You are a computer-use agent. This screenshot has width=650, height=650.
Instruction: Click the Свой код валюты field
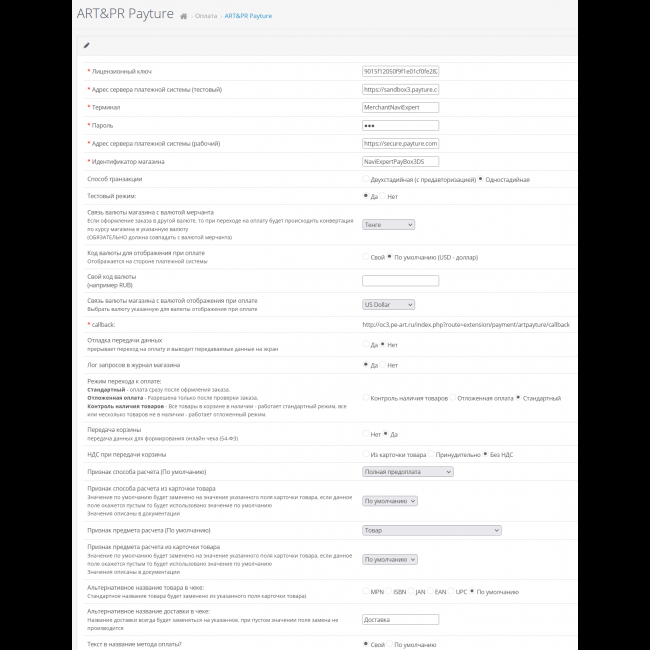400,281
